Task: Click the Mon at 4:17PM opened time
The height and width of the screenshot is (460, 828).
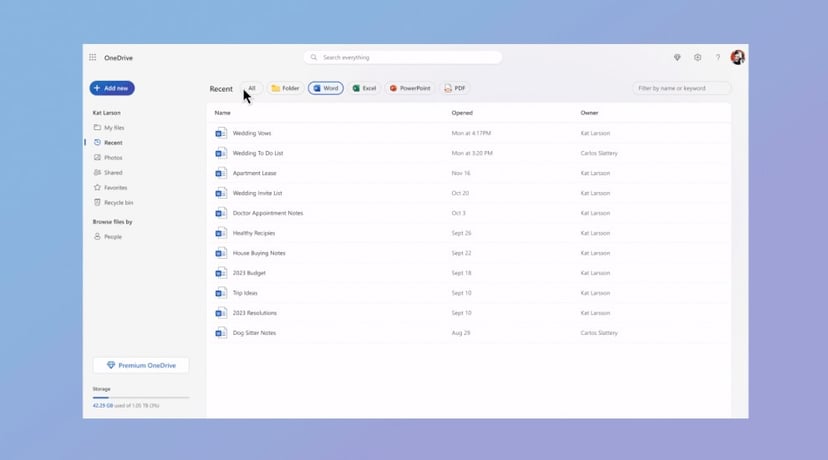Action: 471,133
